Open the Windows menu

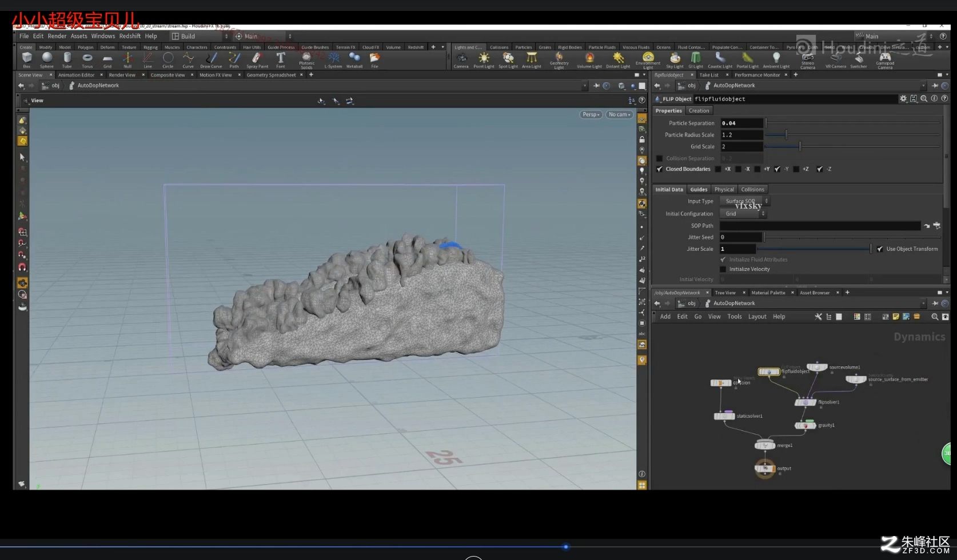(103, 36)
